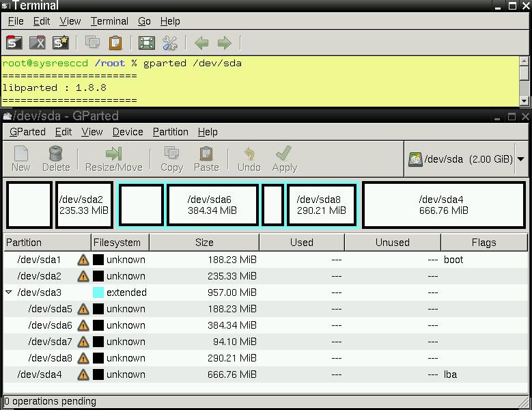Sort by Partition column header
Image resolution: width=532 pixels, height=410 pixels.
[47, 243]
